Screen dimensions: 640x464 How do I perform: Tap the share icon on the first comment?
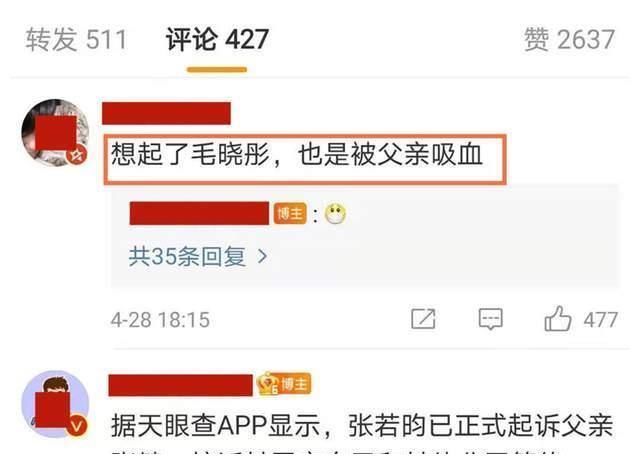(x=423, y=319)
